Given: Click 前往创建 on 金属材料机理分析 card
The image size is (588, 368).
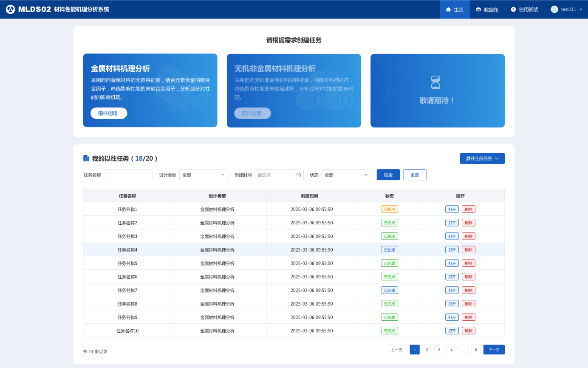Looking at the screenshot, I should click(x=109, y=113).
